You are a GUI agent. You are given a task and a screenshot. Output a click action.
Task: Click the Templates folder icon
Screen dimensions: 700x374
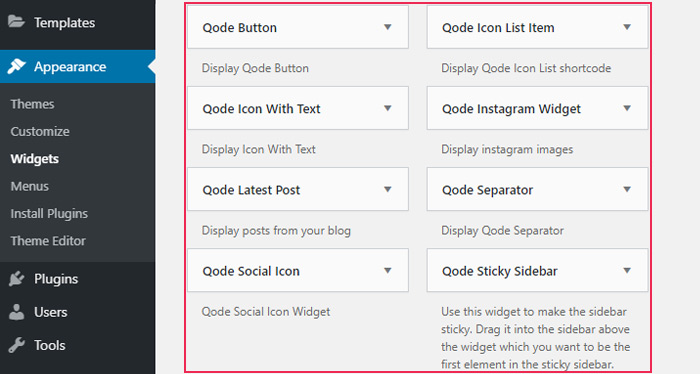(17, 21)
